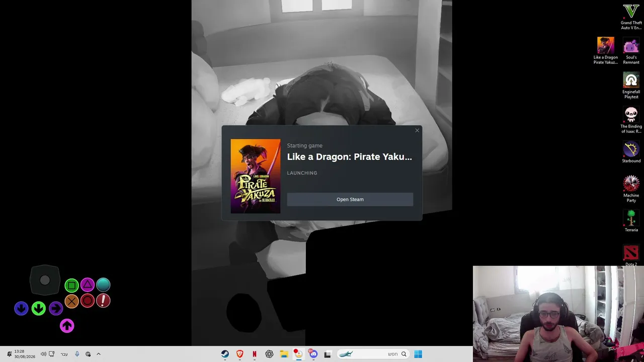Open the Netflix taskbar icon
This screenshot has width=644, height=362.
click(x=255, y=354)
